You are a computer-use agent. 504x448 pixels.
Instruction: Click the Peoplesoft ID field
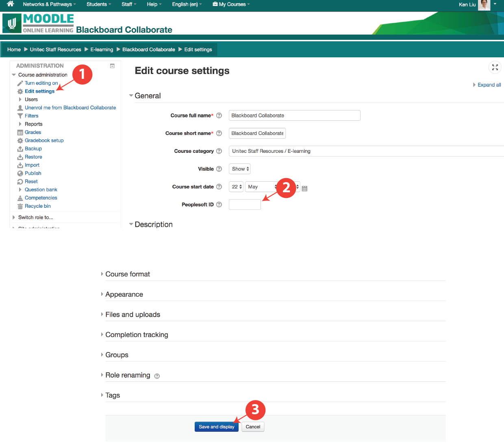point(245,204)
